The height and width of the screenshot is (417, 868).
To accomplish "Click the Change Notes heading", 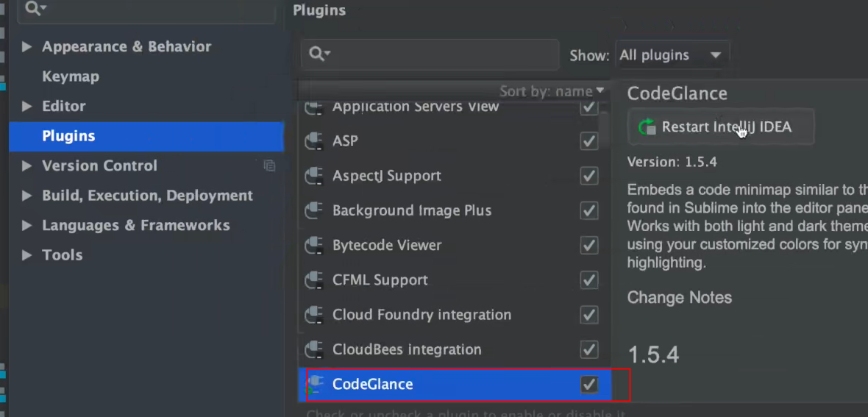I will point(679,298).
